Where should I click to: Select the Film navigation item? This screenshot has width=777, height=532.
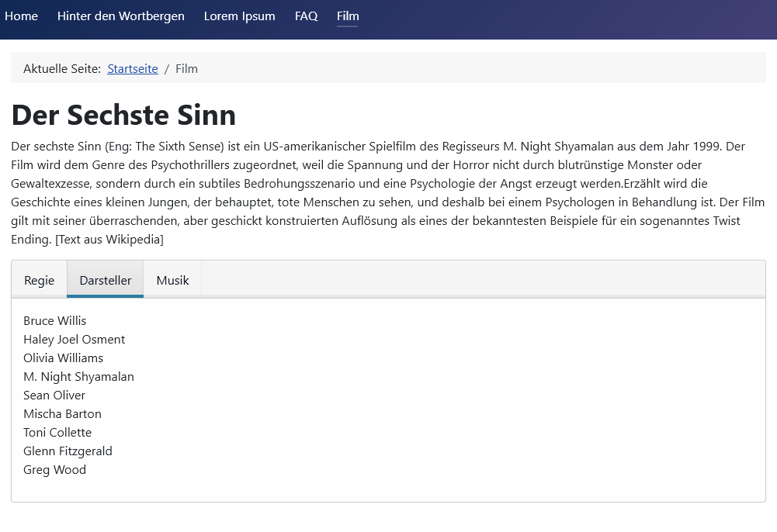pyautogui.click(x=348, y=16)
